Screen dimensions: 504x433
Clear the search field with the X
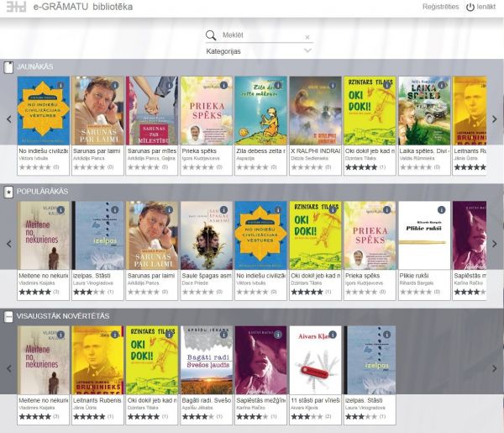307,37
